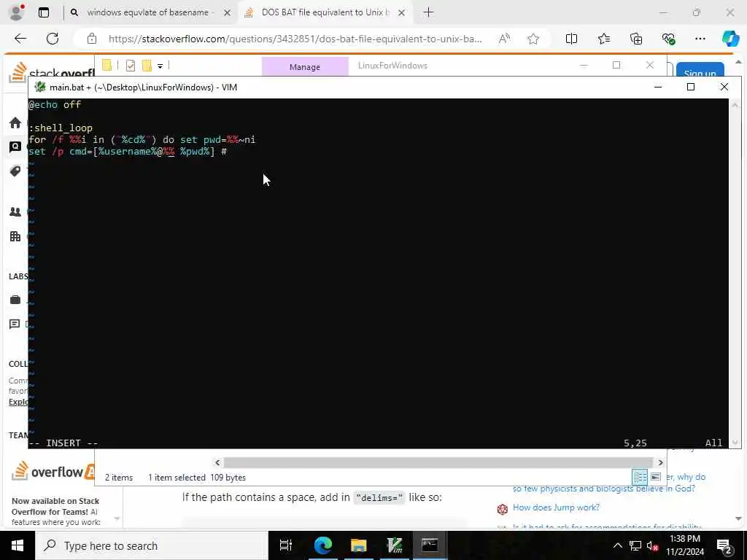Follow the 'How does Jump work?' link
Screen dimensions: 747x560
pyautogui.click(x=556, y=507)
